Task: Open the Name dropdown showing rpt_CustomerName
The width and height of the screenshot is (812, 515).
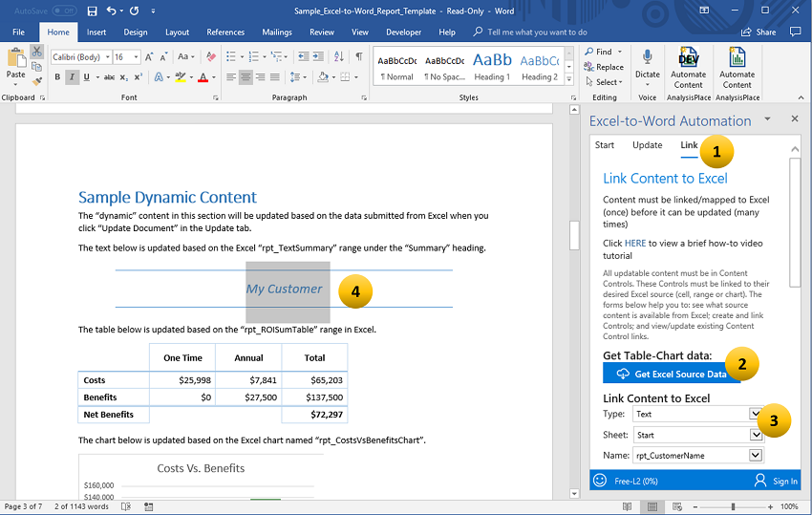Action: pos(756,456)
